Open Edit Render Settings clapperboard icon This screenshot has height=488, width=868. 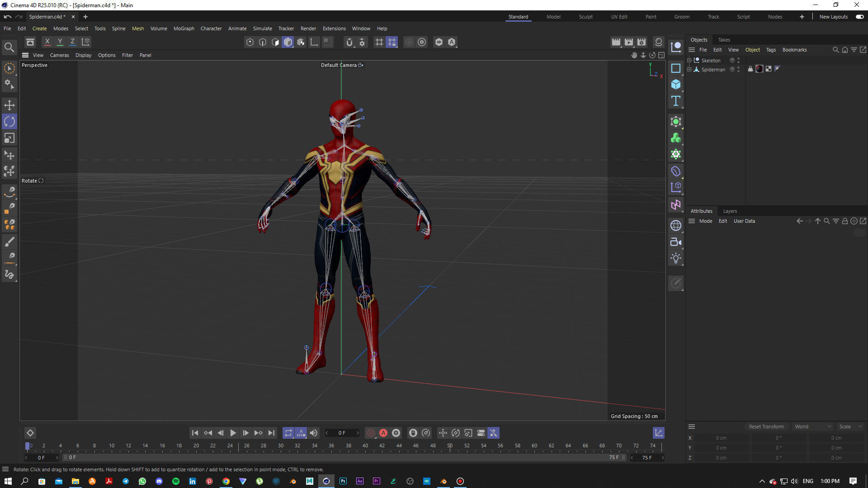[x=642, y=42]
